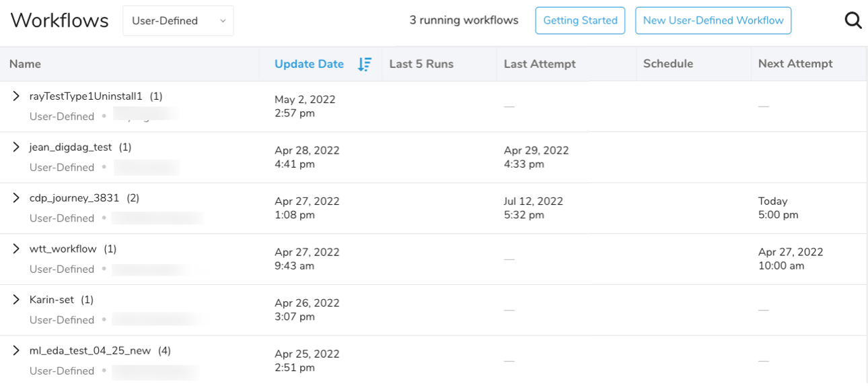Expand the jean_digdag_test workflow row
The image size is (868, 386).
[x=17, y=147]
